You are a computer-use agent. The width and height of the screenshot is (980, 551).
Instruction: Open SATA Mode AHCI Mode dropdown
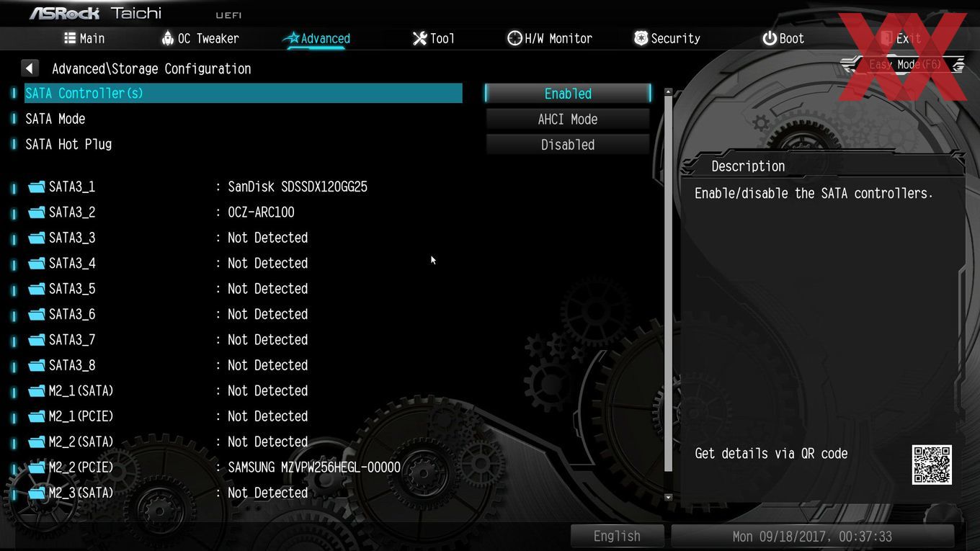[568, 120]
